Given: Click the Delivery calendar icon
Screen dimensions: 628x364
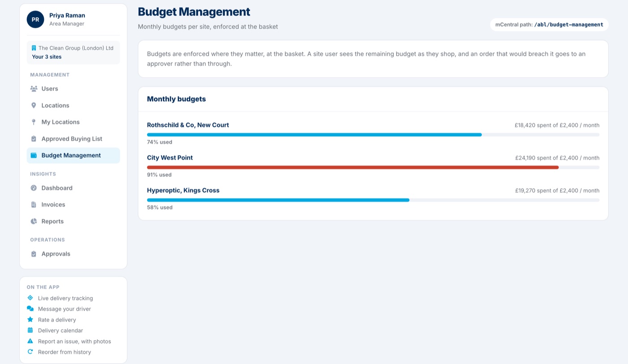Looking at the screenshot, I should click(x=30, y=330).
